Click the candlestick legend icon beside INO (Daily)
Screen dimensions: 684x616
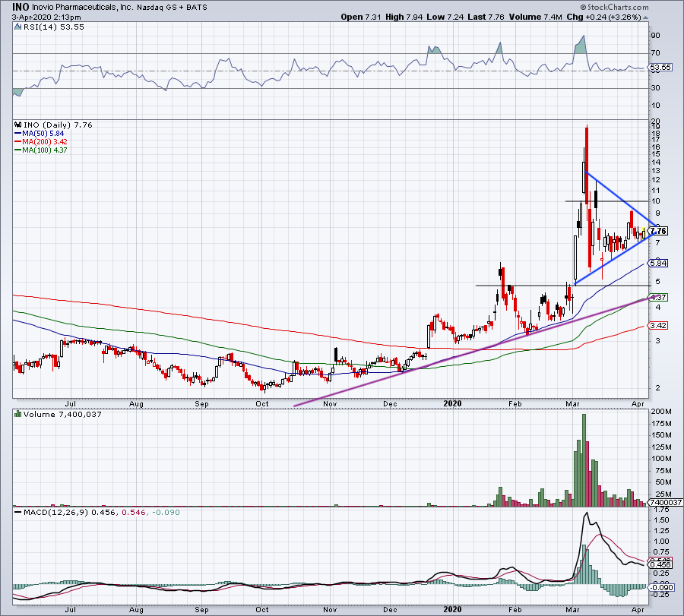[x=18, y=125]
